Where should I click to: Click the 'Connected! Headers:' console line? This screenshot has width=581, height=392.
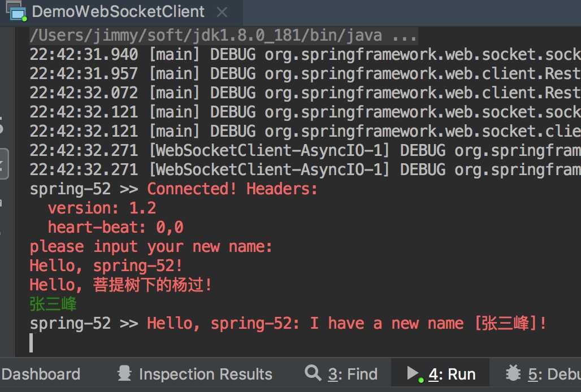(x=232, y=189)
